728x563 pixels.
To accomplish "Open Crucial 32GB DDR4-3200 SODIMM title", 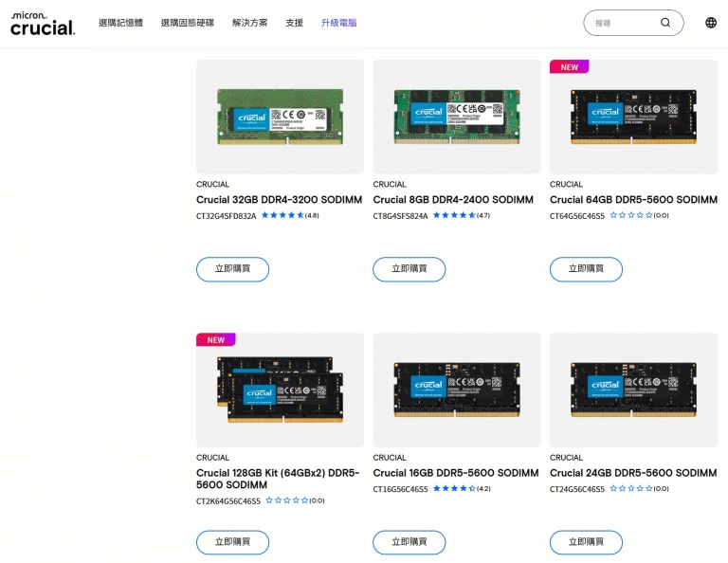I will pyautogui.click(x=279, y=200).
